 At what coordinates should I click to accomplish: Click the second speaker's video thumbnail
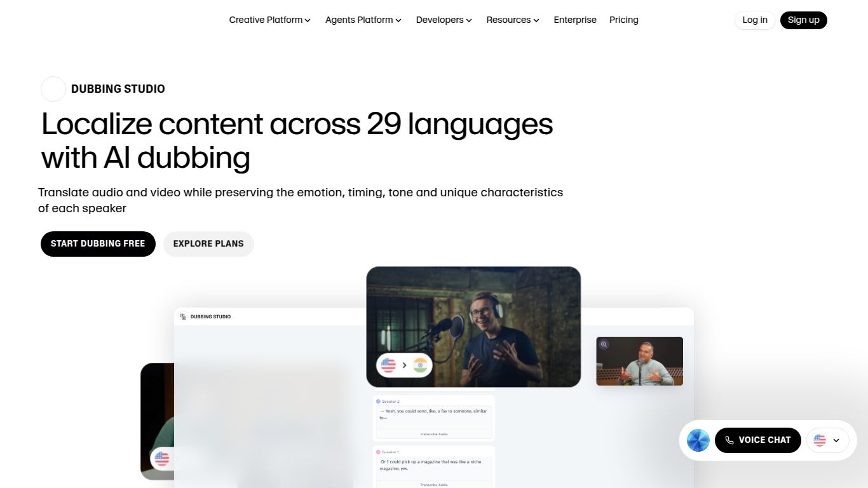tap(639, 361)
